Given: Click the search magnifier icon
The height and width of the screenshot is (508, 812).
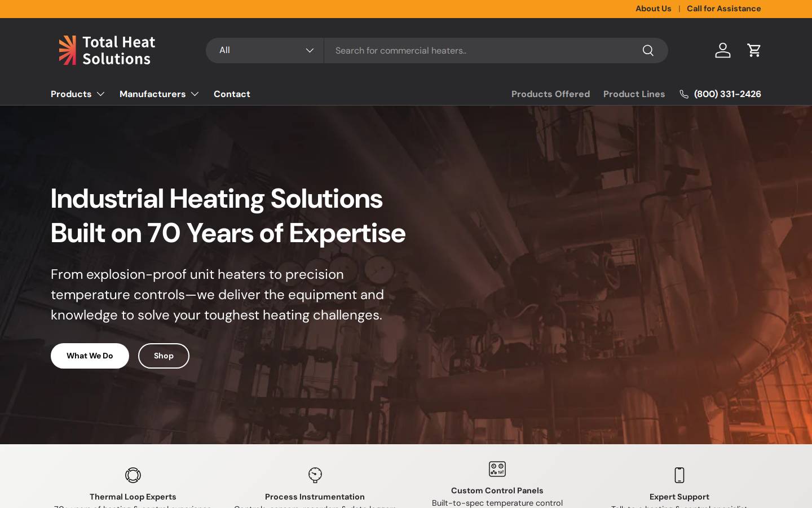Looking at the screenshot, I should pyautogui.click(x=648, y=50).
